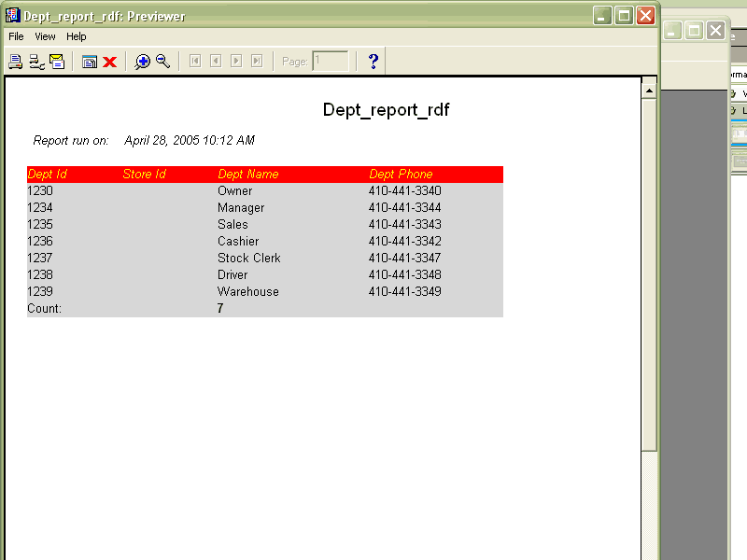Open the View menu
The width and height of the screenshot is (747, 560).
coord(46,36)
